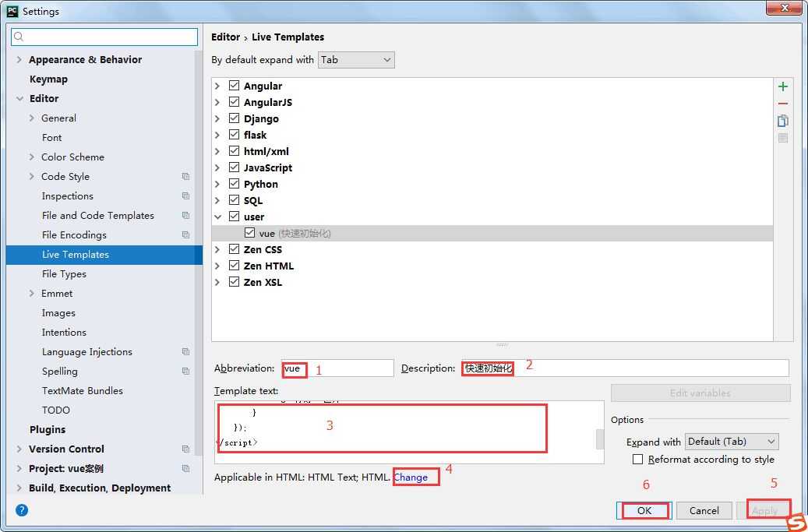Remove selected template with minus icon
Image resolution: width=808 pixels, height=532 pixels.
click(783, 104)
